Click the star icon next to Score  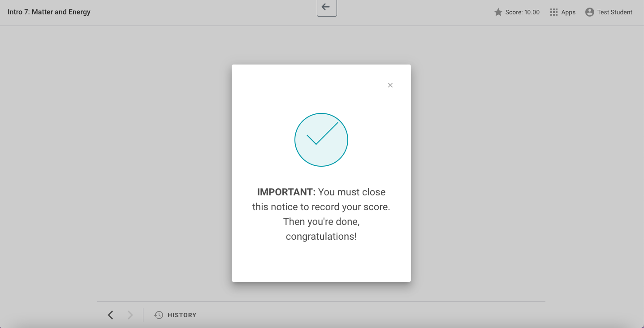point(497,12)
